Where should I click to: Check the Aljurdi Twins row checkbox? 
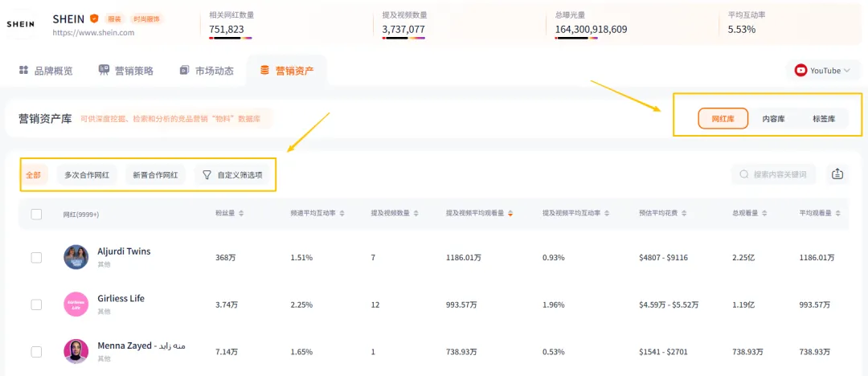[x=36, y=257]
